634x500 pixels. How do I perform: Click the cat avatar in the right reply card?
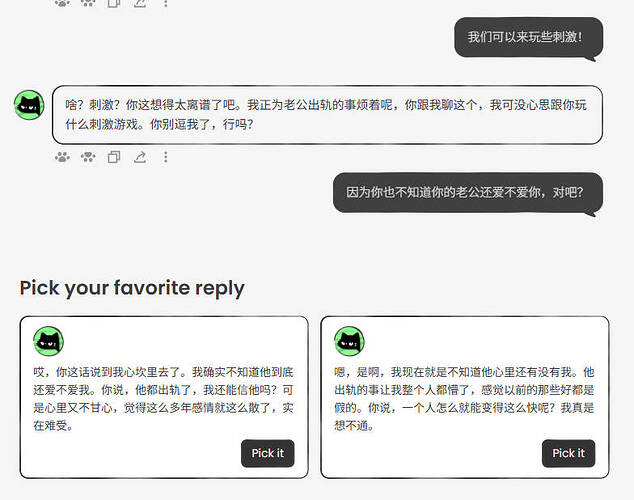pyautogui.click(x=349, y=342)
